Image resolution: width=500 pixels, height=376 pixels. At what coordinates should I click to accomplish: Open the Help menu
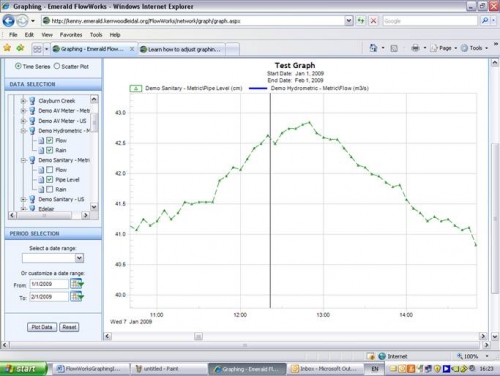(115, 35)
